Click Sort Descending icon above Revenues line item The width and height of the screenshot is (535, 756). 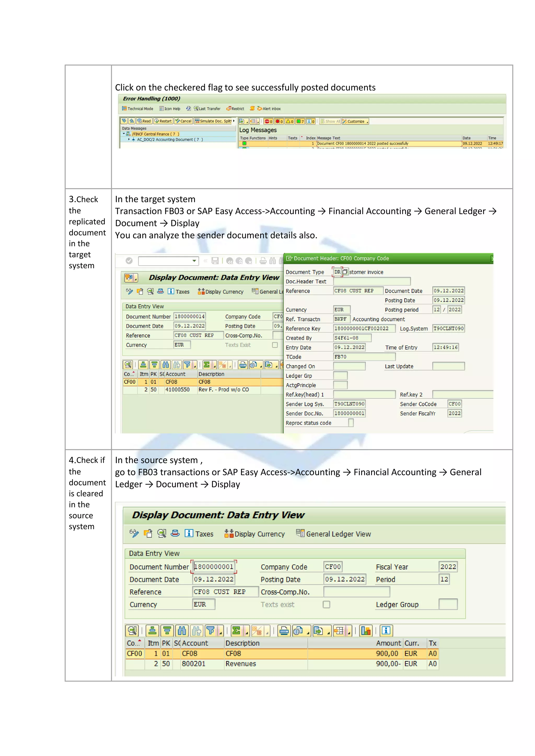point(167,630)
